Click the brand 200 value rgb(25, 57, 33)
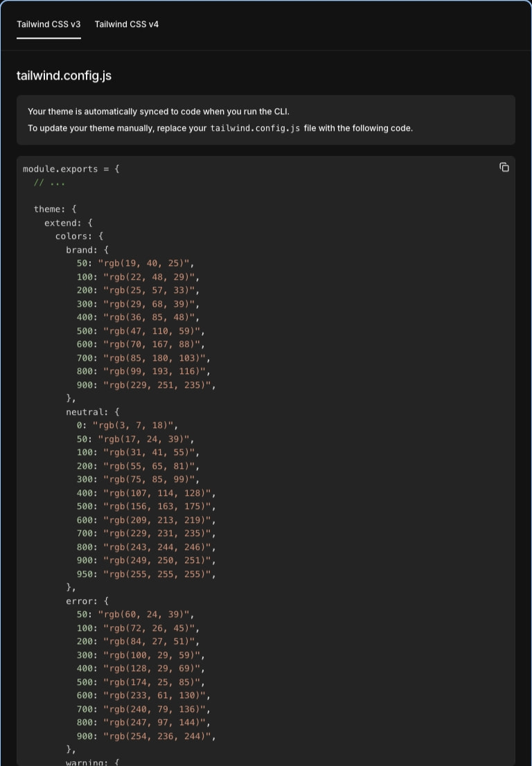This screenshot has height=766, width=532. coord(148,290)
